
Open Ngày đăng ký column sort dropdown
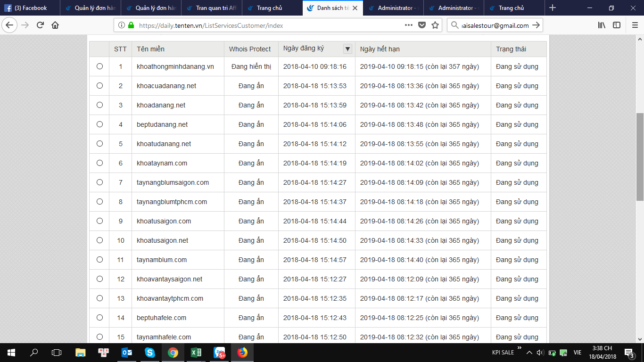click(x=347, y=49)
